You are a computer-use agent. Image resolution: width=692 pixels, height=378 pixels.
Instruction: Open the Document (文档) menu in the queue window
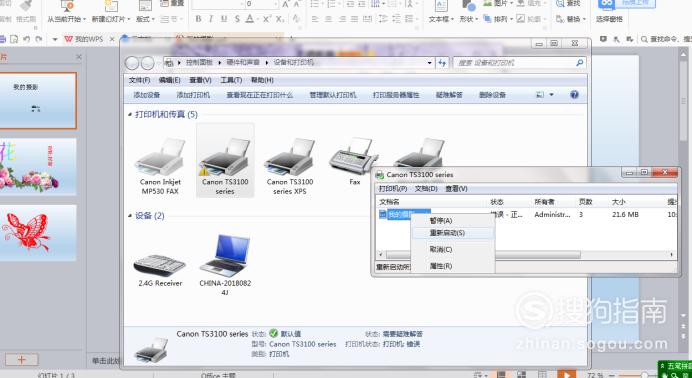coord(426,189)
